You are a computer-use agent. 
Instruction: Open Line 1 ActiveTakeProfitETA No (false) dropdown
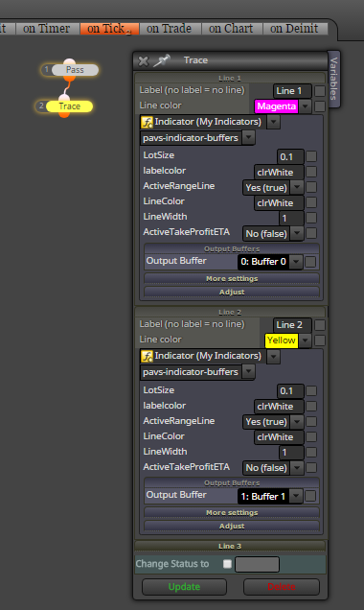pyautogui.click(x=297, y=233)
